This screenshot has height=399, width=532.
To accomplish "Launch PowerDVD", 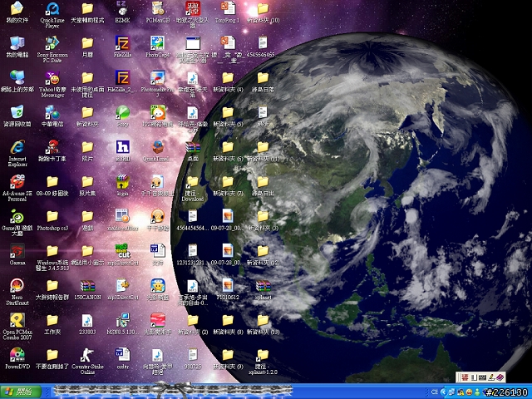I will [x=17, y=358].
